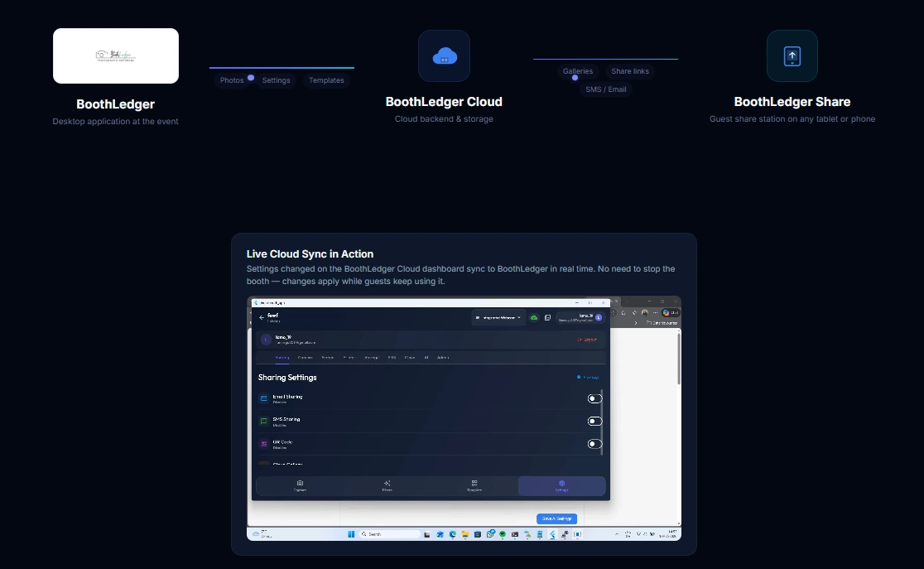Click the SMS Sharing message icon
This screenshot has width=924, height=569.
[264, 421]
